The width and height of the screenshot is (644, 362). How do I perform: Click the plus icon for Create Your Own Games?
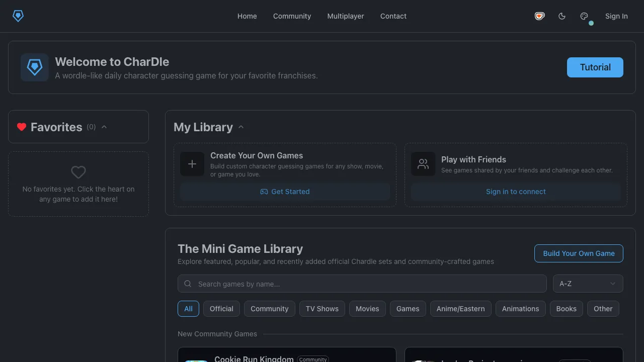[x=192, y=164]
